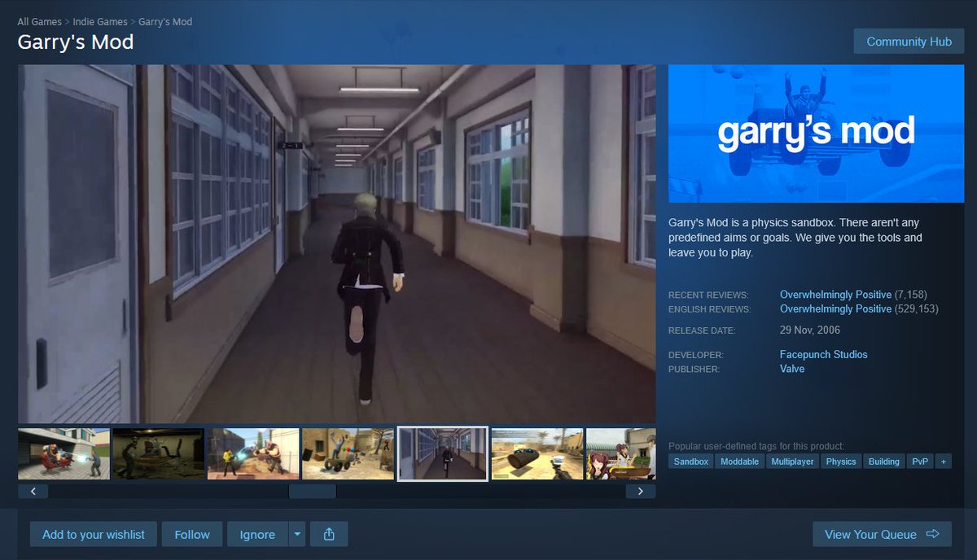The width and height of the screenshot is (977, 560).
Task: Select the fourth thumbnail with cart contraption
Action: [x=348, y=453]
